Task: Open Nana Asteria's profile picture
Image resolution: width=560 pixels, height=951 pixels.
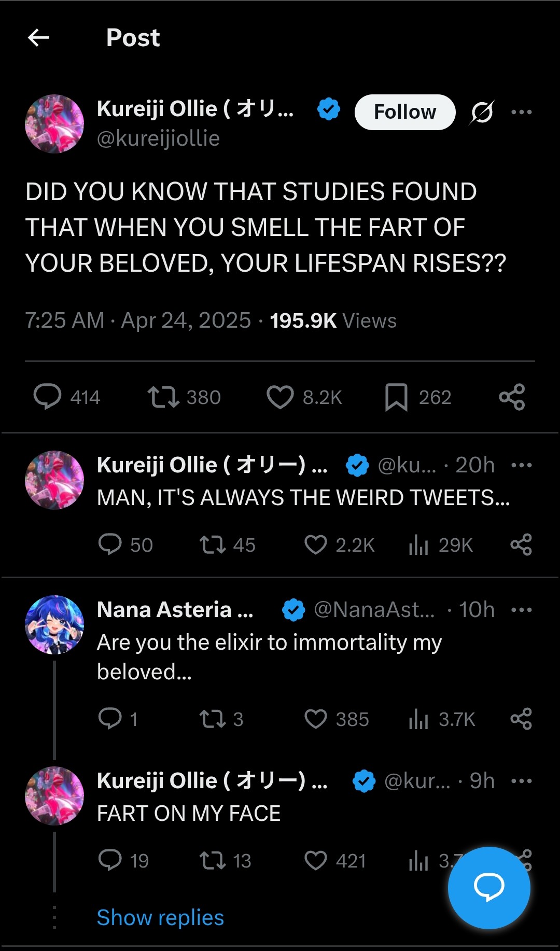Action: [x=54, y=624]
